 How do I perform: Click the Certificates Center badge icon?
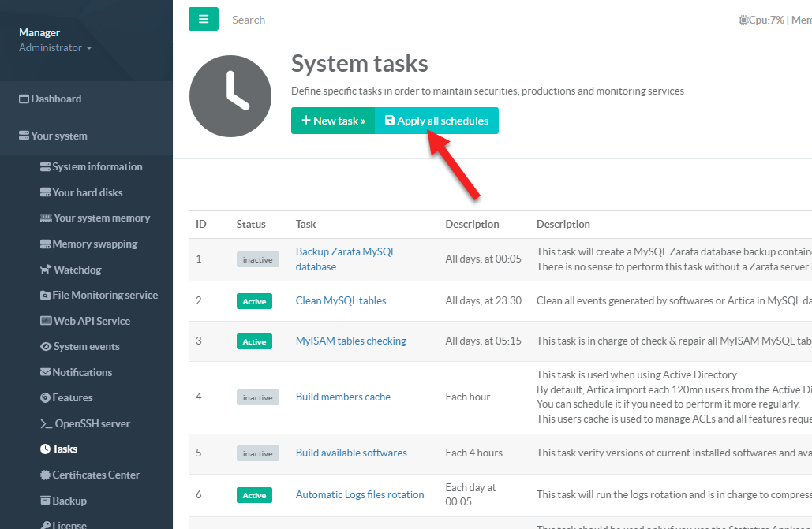(x=46, y=475)
